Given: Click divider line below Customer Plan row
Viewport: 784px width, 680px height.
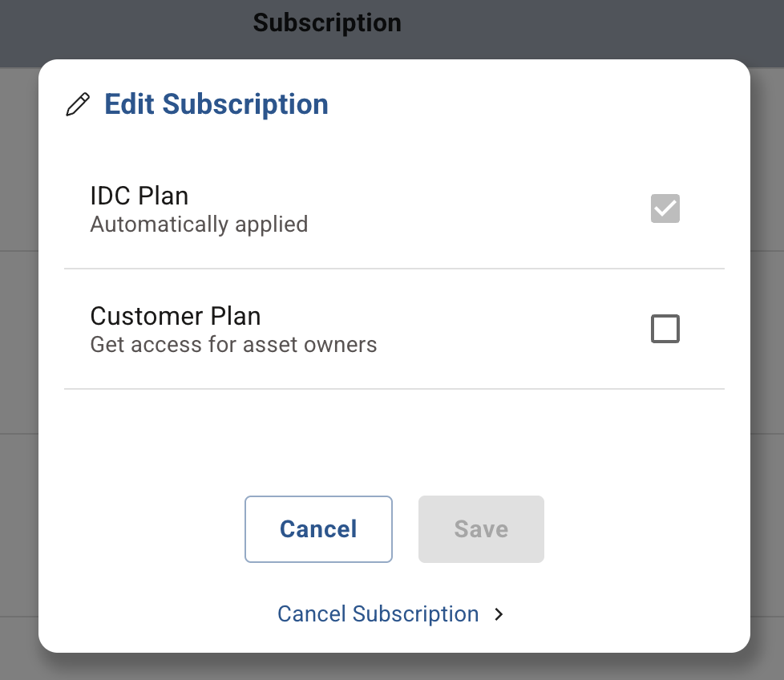Looking at the screenshot, I should pos(393,389).
